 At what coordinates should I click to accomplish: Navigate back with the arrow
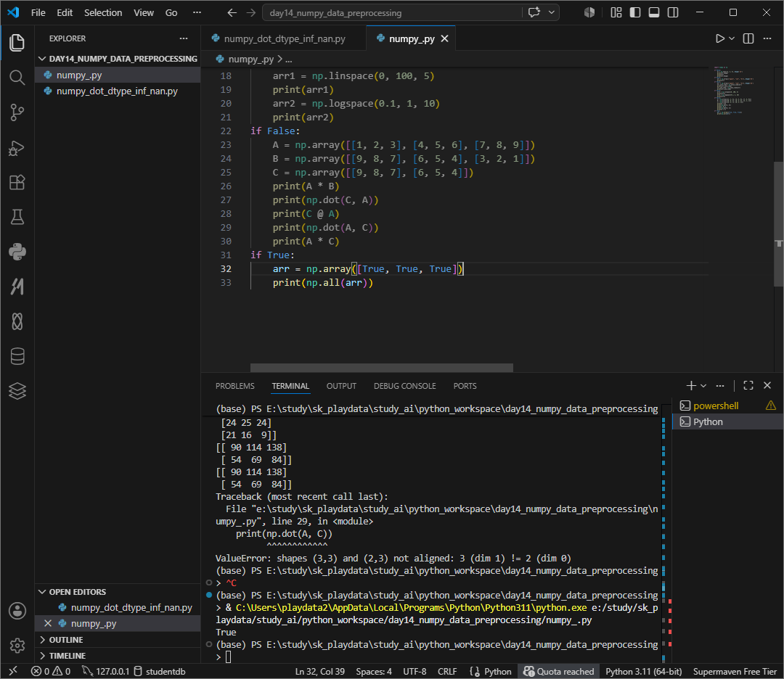[232, 13]
